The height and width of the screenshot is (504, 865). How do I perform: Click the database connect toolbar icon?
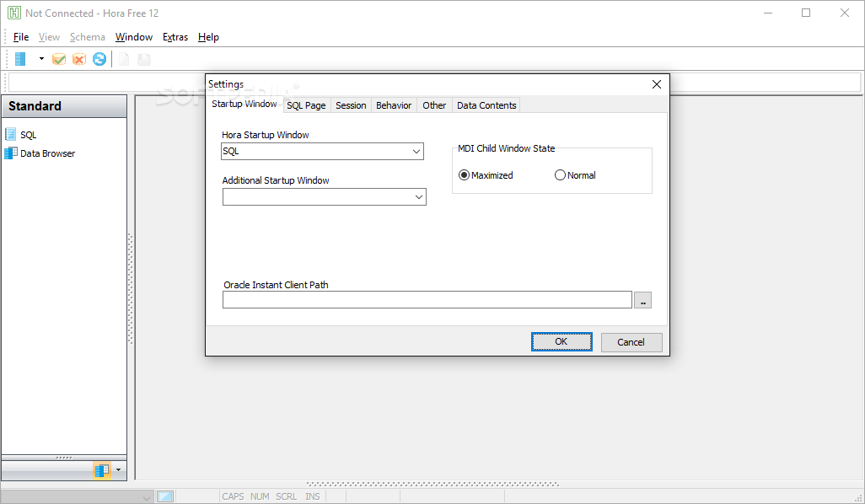point(20,59)
